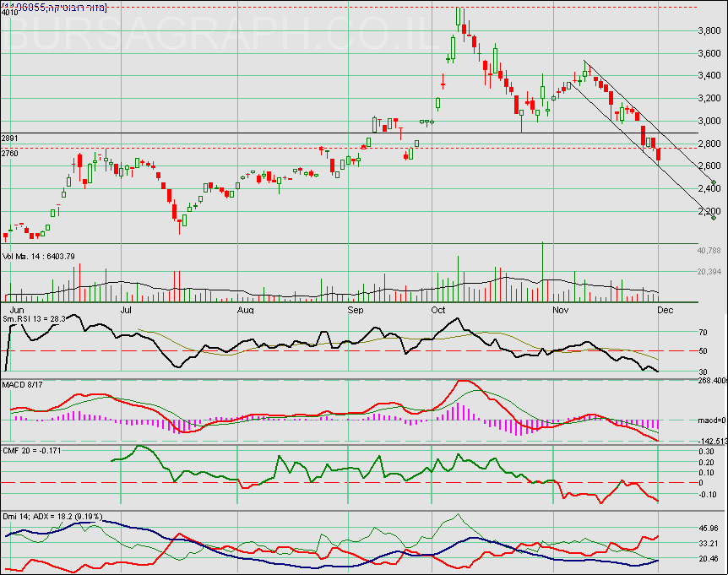This screenshot has width=728, height=575.
Task: Click the Aug month marker on timeline
Action: click(245, 310)
